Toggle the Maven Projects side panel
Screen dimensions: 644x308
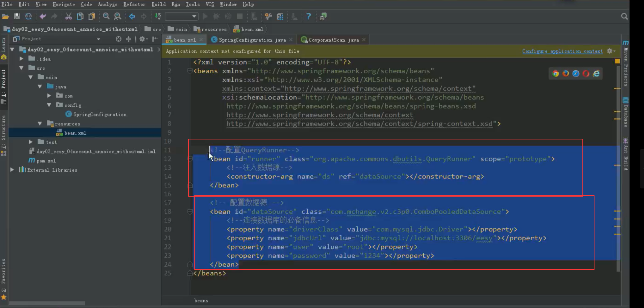(626, 64)
